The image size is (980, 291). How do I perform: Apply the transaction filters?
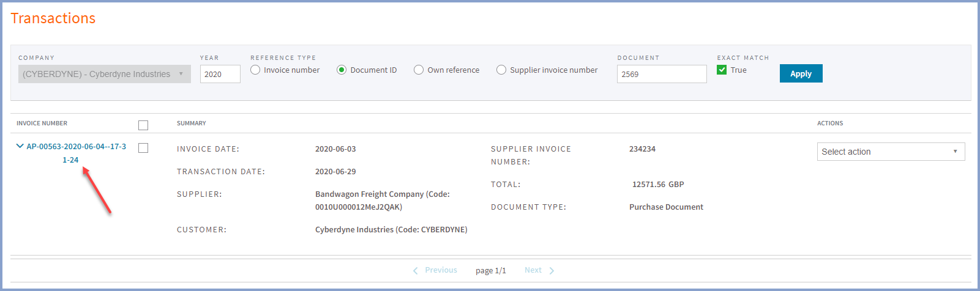[801, 73]
